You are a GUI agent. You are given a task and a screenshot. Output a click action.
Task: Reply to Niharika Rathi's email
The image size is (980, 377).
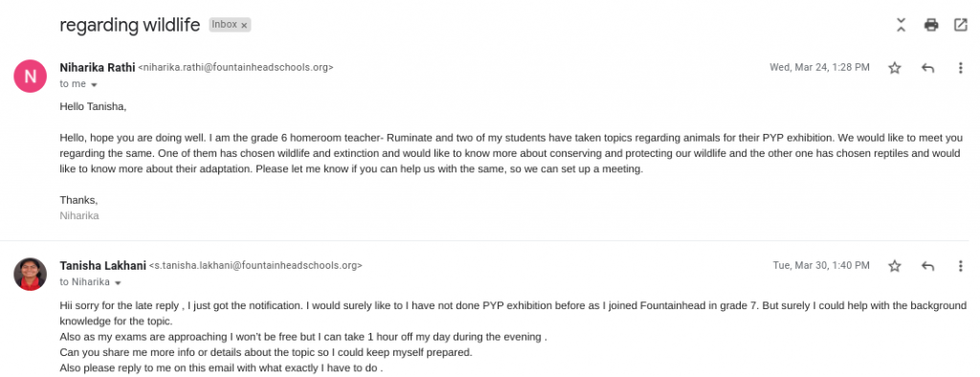click(928, 68)
